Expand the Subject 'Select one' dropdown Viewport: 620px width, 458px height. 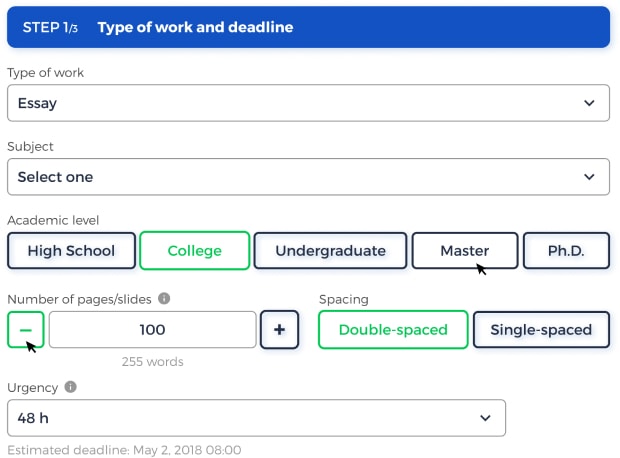point(300,177)
